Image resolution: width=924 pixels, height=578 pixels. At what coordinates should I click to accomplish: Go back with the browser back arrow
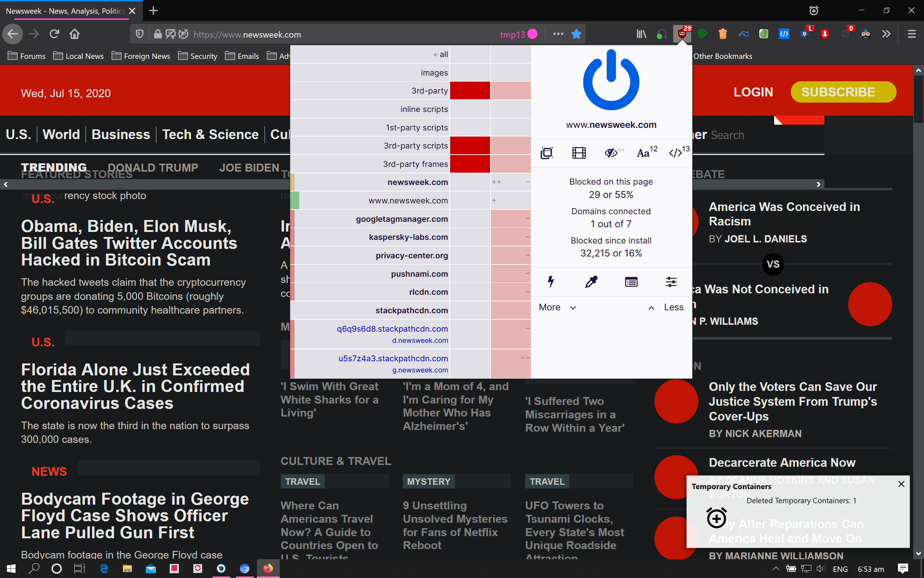pos(13,34)
